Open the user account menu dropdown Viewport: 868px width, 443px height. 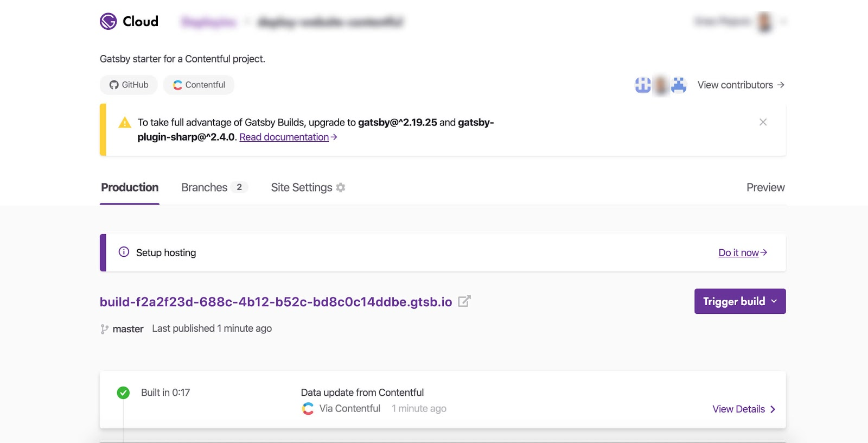pos(783,22)
